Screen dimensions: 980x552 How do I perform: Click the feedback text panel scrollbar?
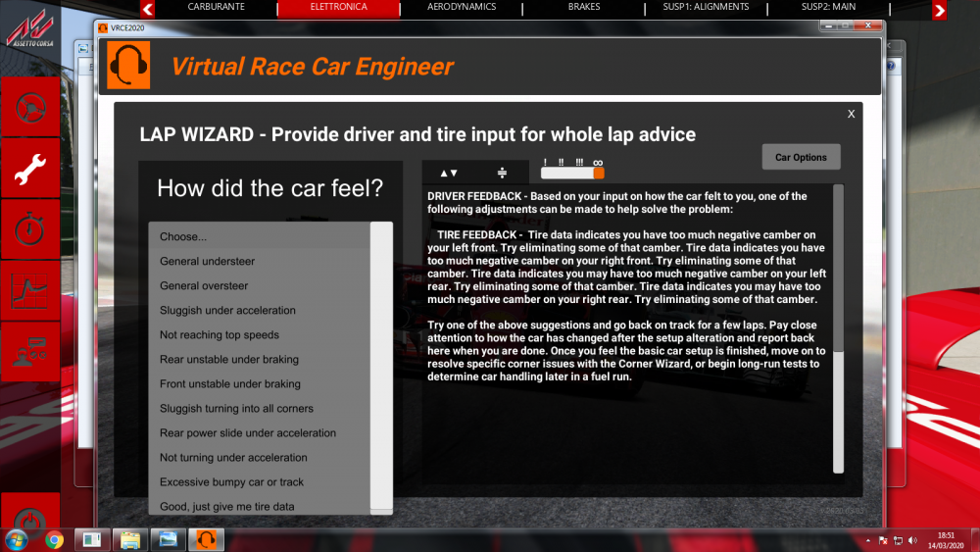[x=838, y=328]
